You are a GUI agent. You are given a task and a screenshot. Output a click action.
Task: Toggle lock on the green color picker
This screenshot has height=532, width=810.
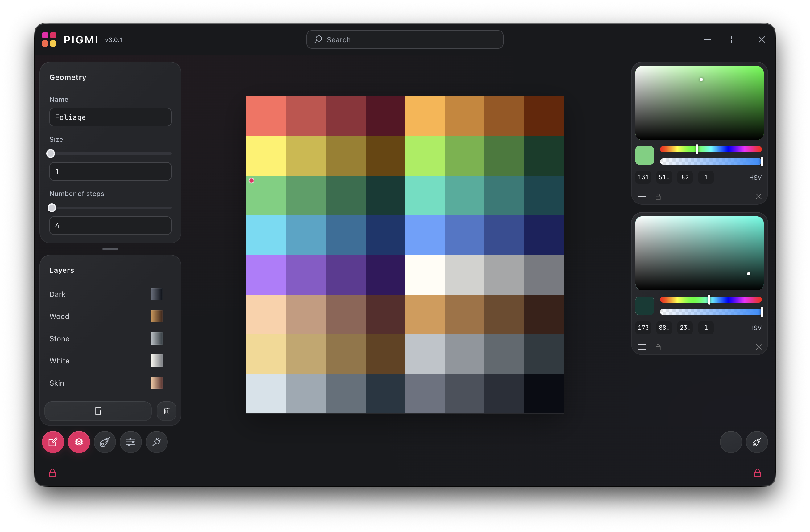[658, 197]
